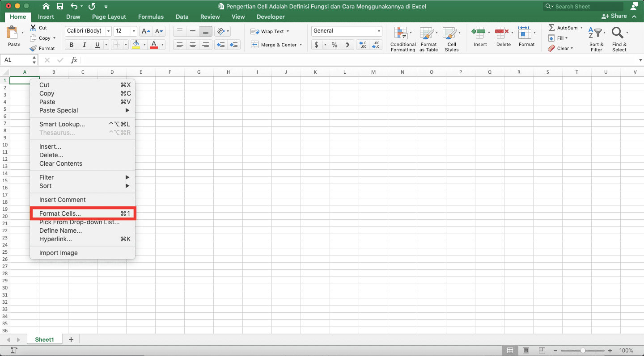Expand the Paste Special submenu

[x=82, y=110]
